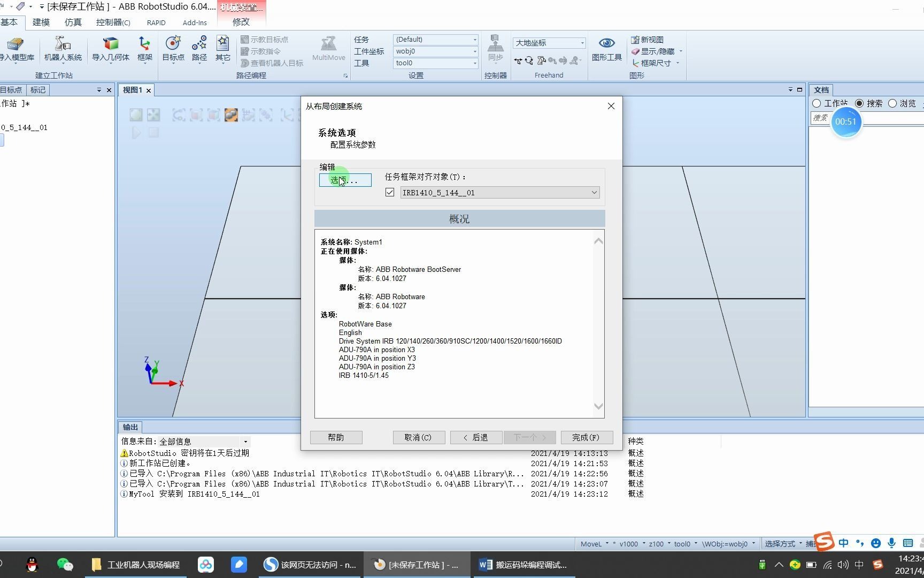924x578 pixels.
Task: Switch to the Basic (基本) ribbon tab
Action: click(10, 22)
